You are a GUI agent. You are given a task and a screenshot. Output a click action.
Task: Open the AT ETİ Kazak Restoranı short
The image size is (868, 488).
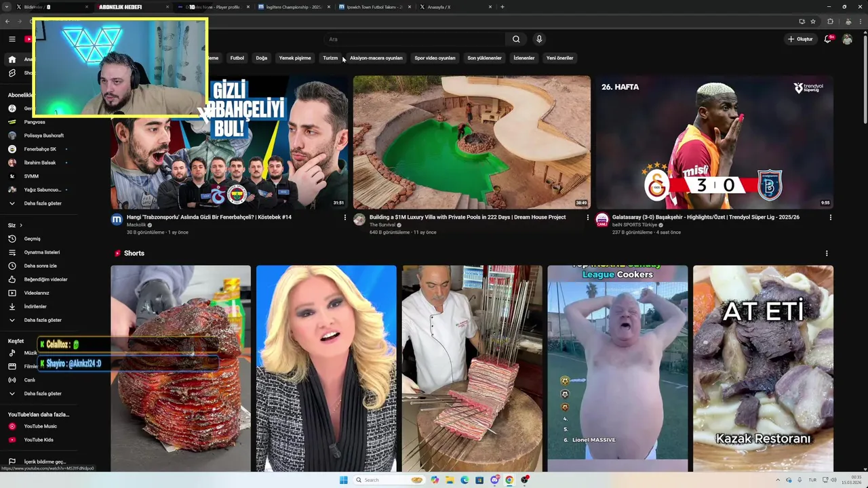coord(763,369)
